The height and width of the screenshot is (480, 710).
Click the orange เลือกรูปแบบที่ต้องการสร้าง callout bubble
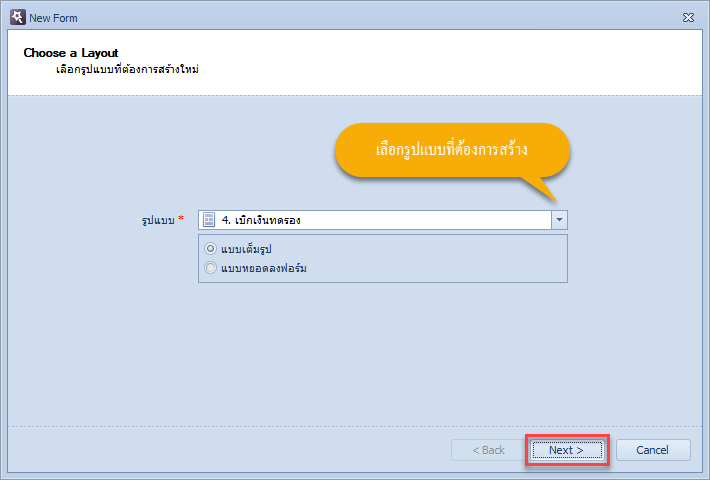452,150
